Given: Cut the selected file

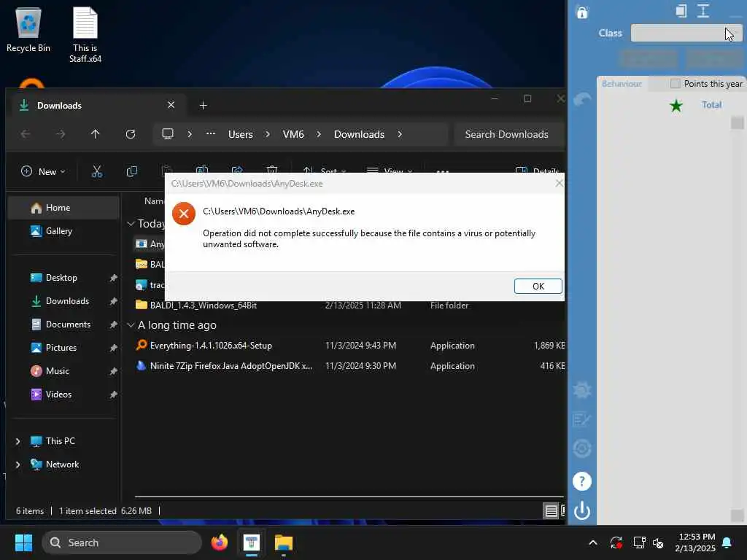Looking at the screenshot, I should (97, 171).
